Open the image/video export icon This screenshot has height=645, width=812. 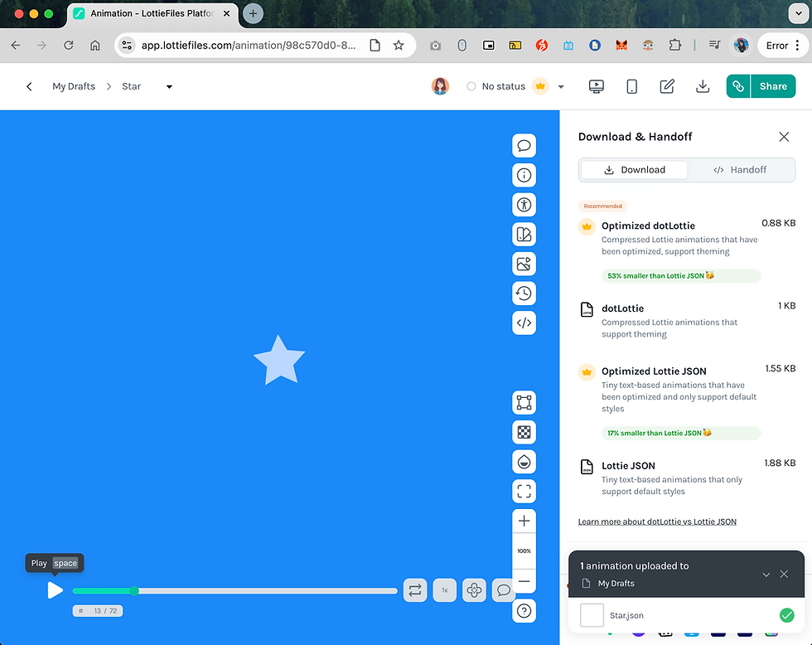(x=524, y=264)
